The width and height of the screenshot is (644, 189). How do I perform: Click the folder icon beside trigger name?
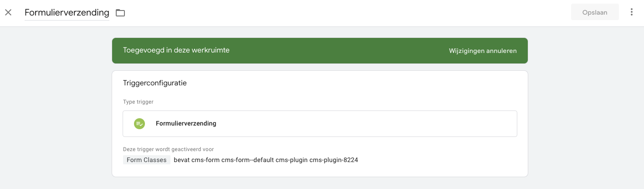(120, 13)
